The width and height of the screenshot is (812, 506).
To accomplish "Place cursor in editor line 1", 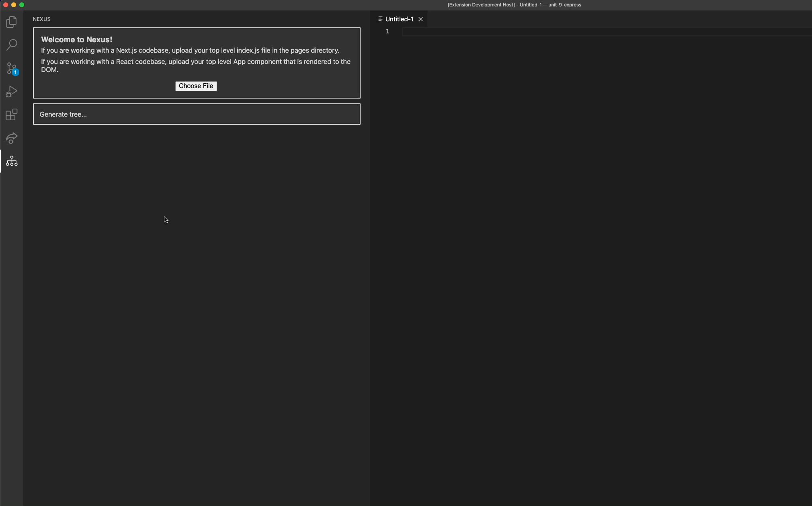I will 563,31.
